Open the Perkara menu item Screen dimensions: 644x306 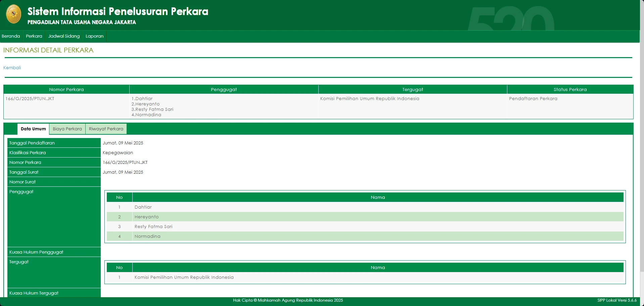coord(34,36)
